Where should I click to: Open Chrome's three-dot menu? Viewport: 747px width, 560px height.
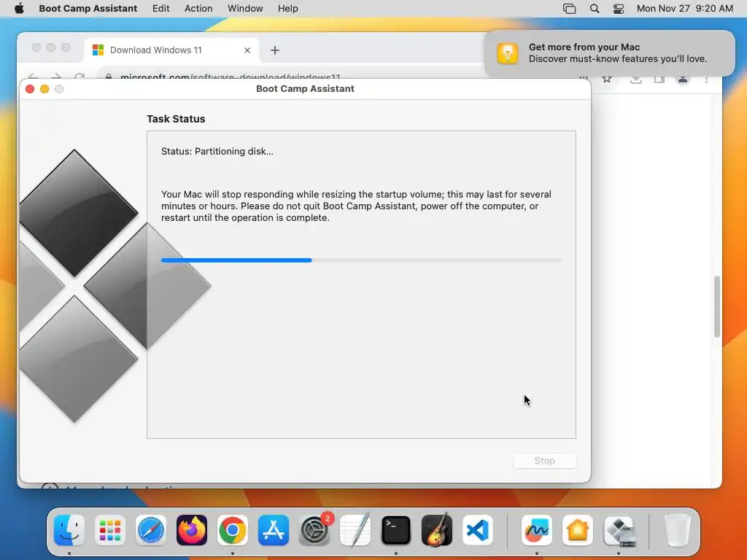point(706,79)
